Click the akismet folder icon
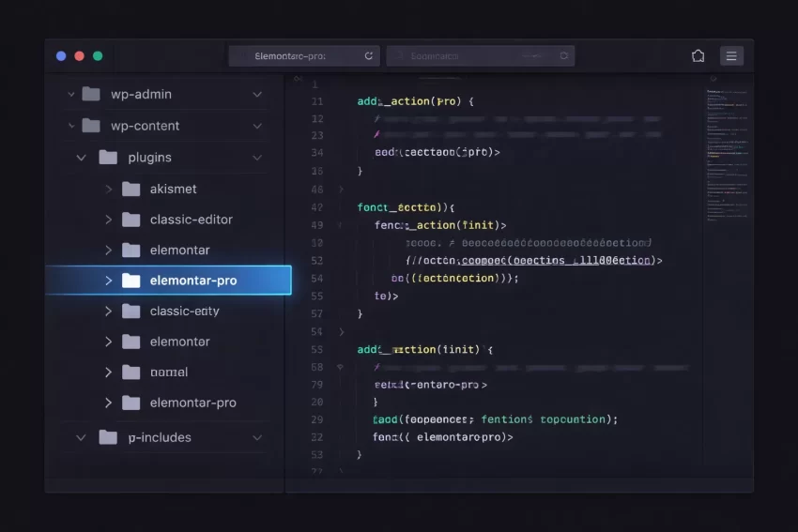Viewport: 798px width, 532px height. click(x=130, y=189)
